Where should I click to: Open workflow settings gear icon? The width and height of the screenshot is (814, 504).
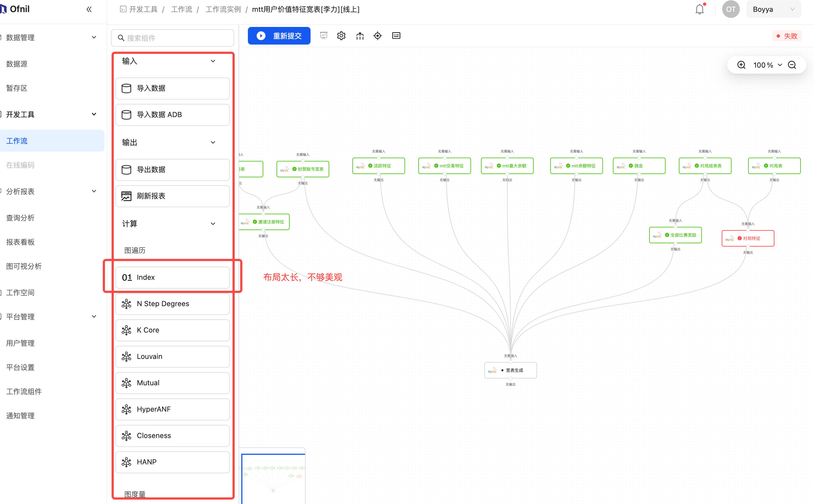(341, 36)
